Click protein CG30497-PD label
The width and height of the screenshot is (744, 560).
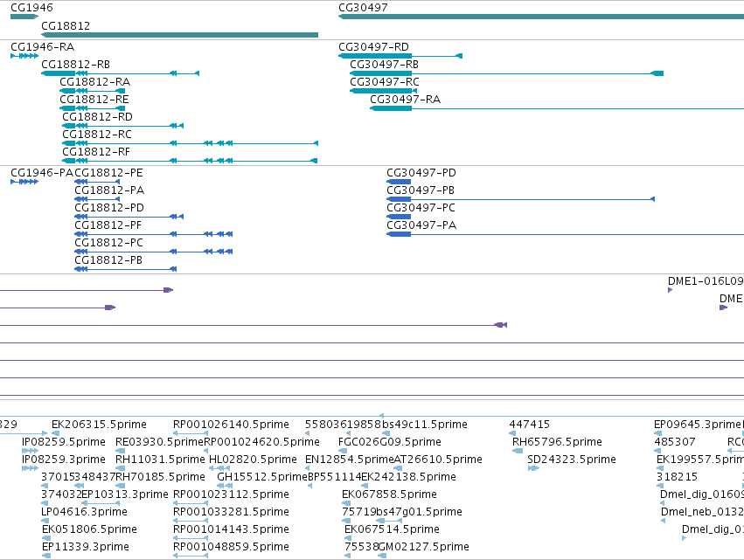(x=421, y=173)
